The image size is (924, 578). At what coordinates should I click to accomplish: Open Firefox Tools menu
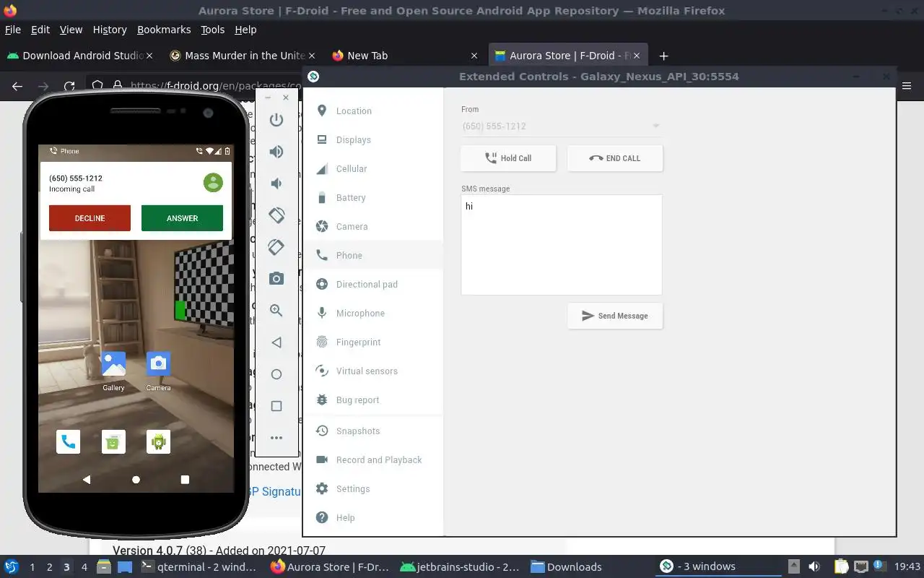pyautogui.click(x=213, y=30)
